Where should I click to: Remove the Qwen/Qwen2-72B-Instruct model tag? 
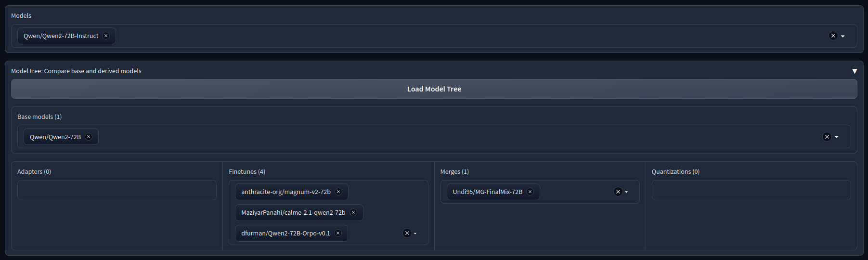point(106,36)
